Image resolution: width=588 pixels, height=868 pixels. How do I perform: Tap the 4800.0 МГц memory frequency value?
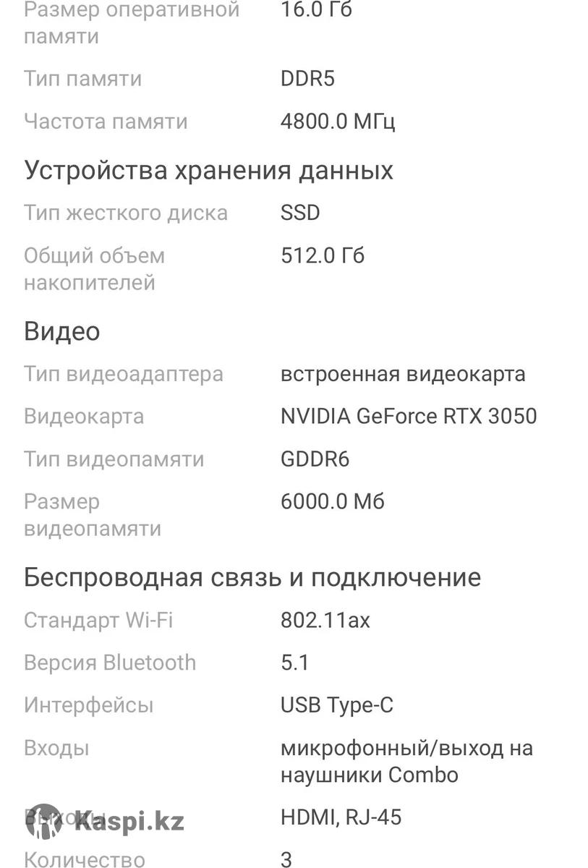(x=338, y=121)
